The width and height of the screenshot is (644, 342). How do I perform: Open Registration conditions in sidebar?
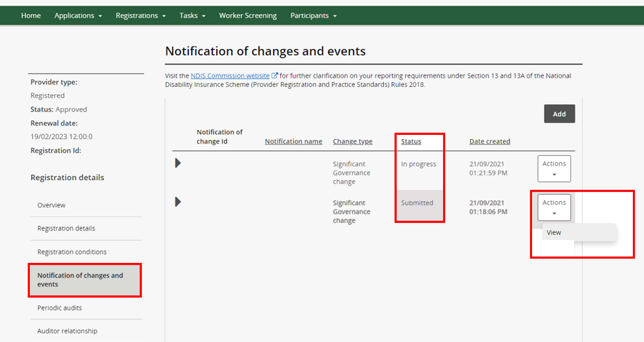(x=72, y=252)
